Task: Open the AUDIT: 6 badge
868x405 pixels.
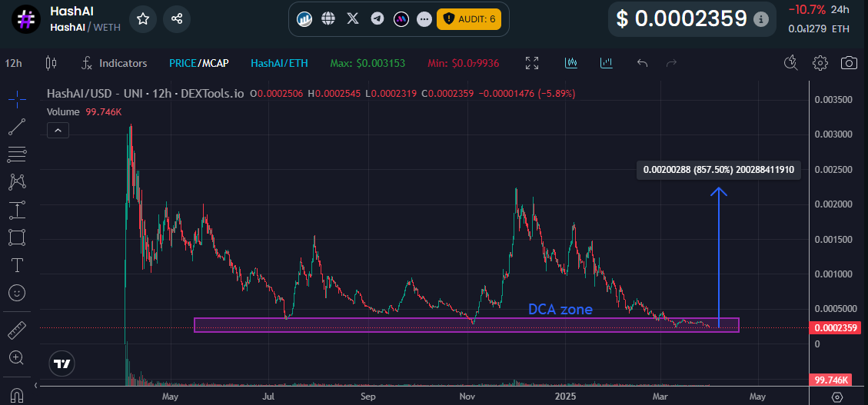Action: point(469,18)
